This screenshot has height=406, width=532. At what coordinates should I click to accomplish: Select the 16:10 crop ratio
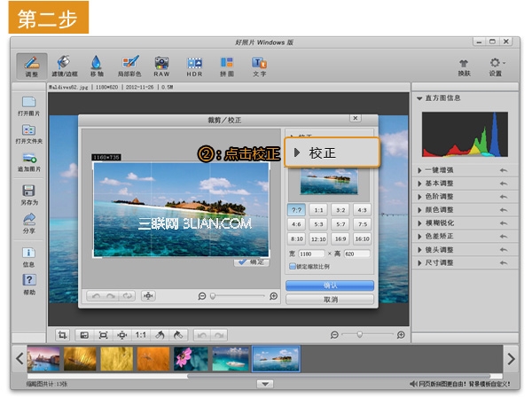363,238
